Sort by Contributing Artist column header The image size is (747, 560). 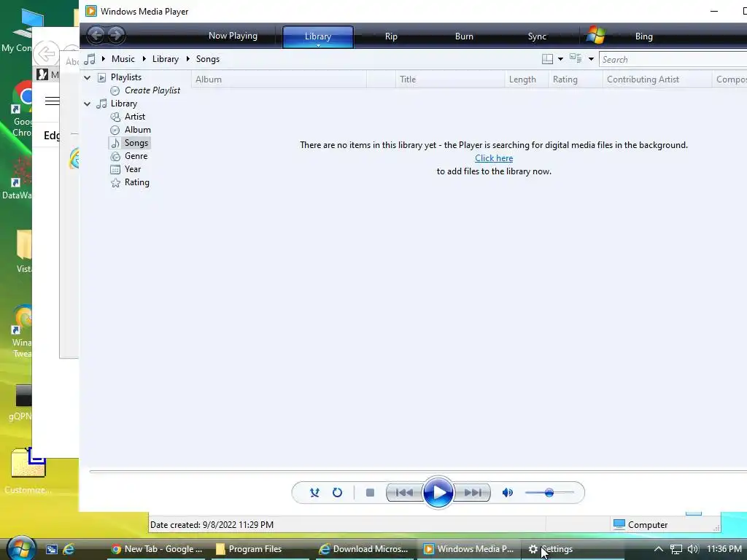pos(657,79)
